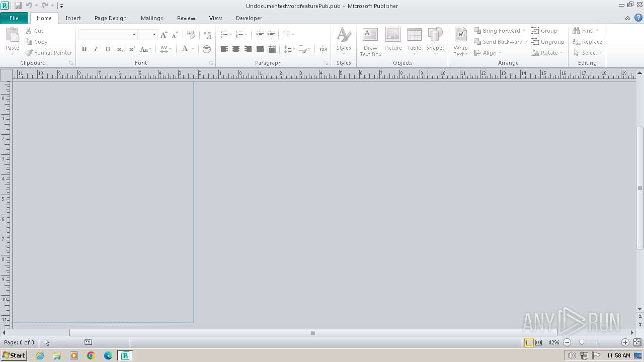Toggle Justify text alignment
Screen dimensions: 644x362
click(260, 49)
